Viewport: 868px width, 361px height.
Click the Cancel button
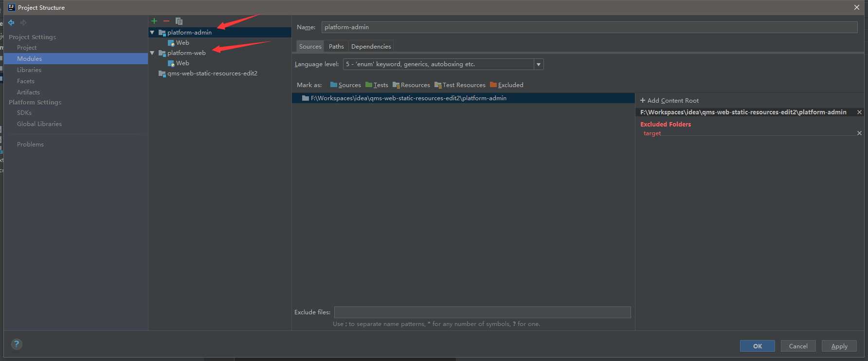coord(798,346)
